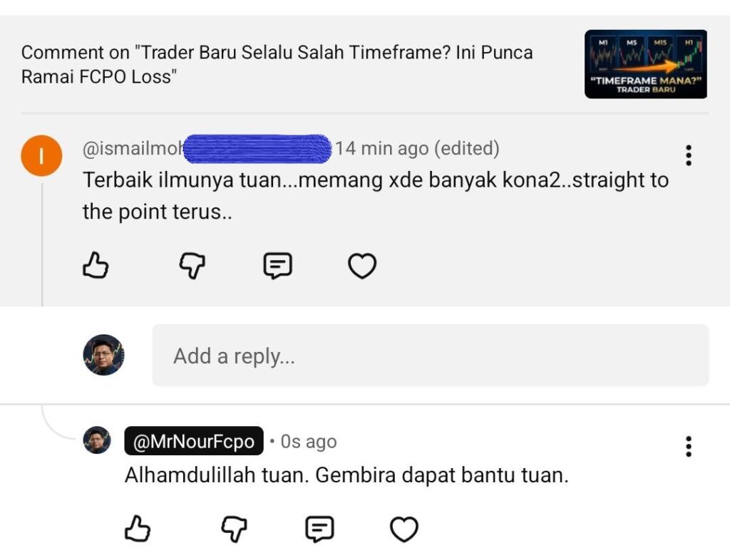Like the MrNourFcpo reply
This screenshot has height=560, width=730.
138,529
